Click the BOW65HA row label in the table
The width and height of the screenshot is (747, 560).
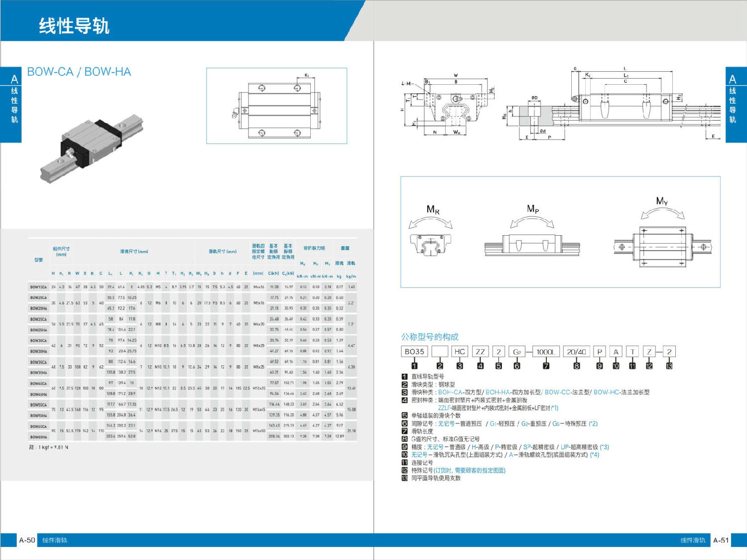point(38,437)
